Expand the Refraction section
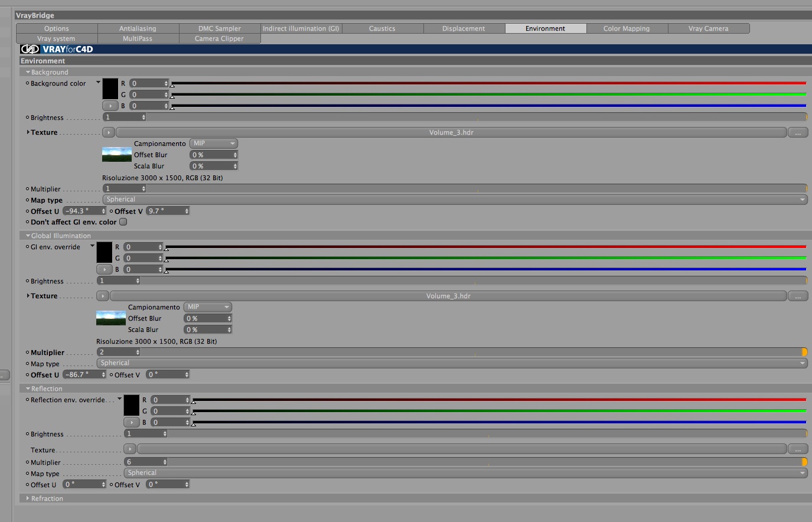The image size is (812, 522). [x=28, y=498]
